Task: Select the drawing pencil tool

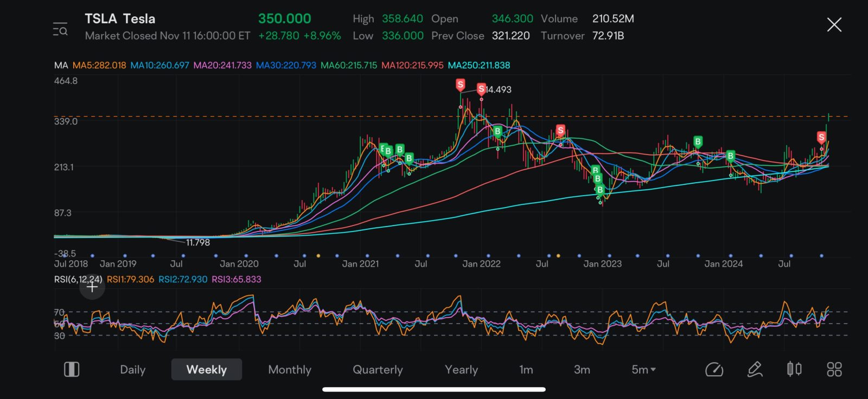Action: click(755, 370)
